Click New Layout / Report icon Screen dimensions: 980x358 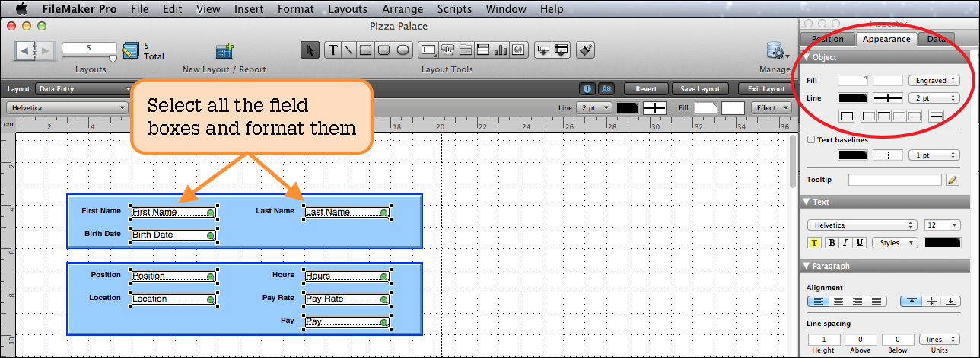[224, 51]
